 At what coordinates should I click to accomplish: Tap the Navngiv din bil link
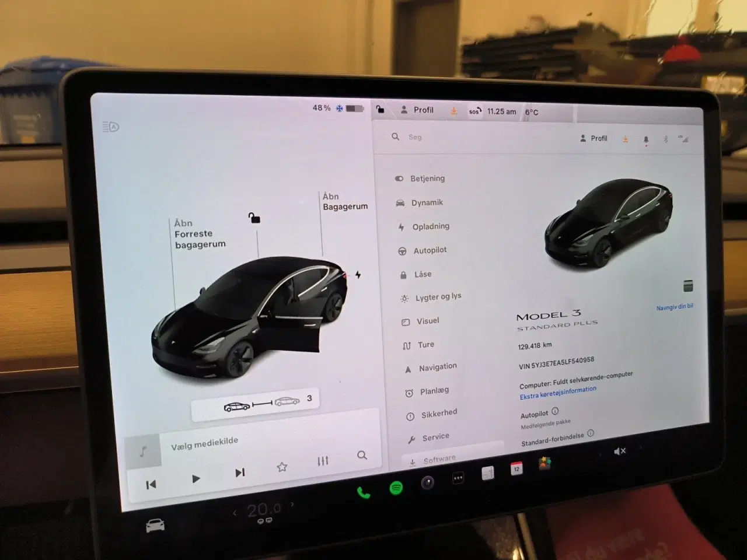tap(675, 307)
